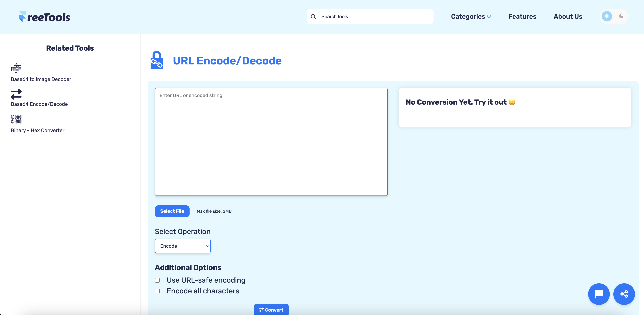Image resolution: width=644 pixels, height=315 pixels.
Task: Select the Base64 to Image Decoder icon
Action: pyautogui.click(x=16, y=68)
